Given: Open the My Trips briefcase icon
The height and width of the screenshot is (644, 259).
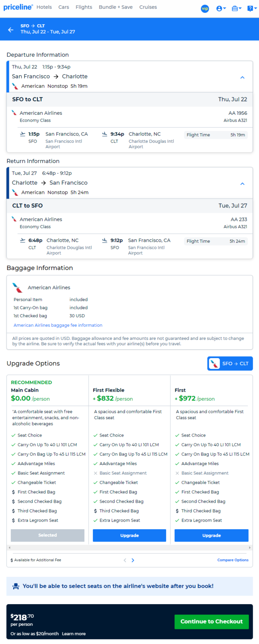Looking at the screenshot, I should (236, 8).
